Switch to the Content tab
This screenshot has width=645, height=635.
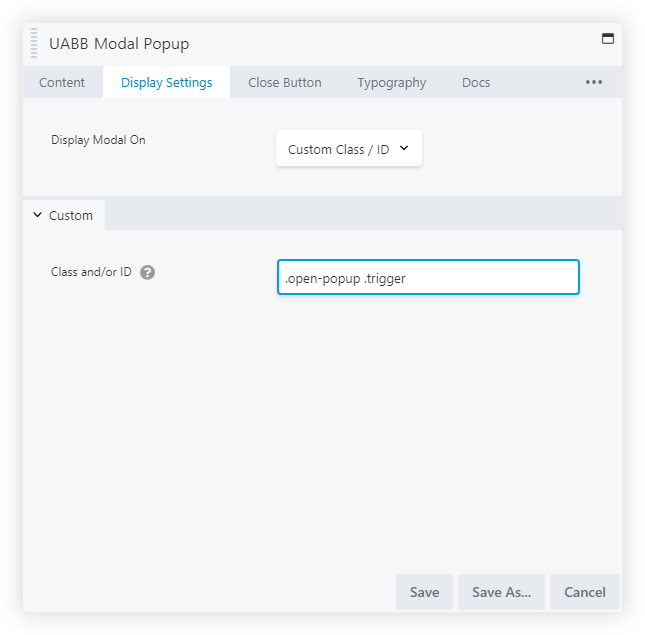point(62,83)
